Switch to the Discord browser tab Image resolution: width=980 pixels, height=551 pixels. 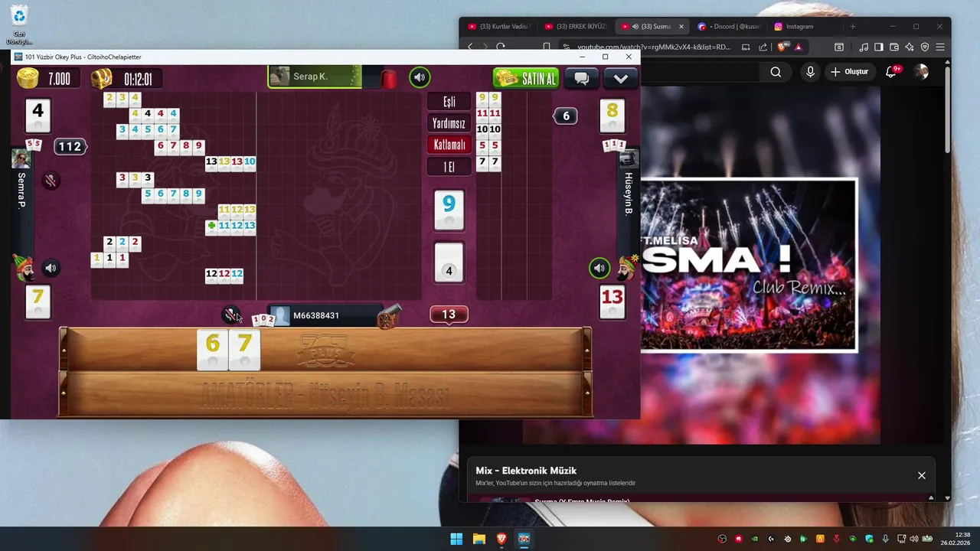point(729,26)
